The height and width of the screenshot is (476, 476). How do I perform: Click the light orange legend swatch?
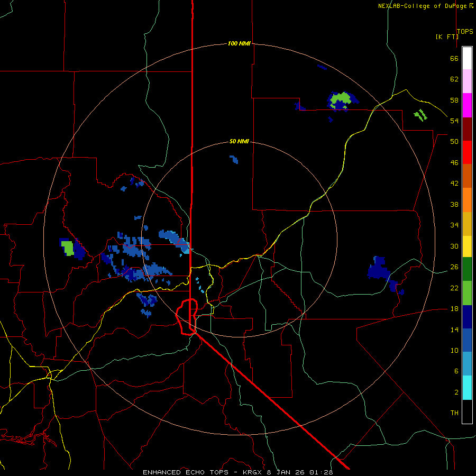(x=467, y=200)
